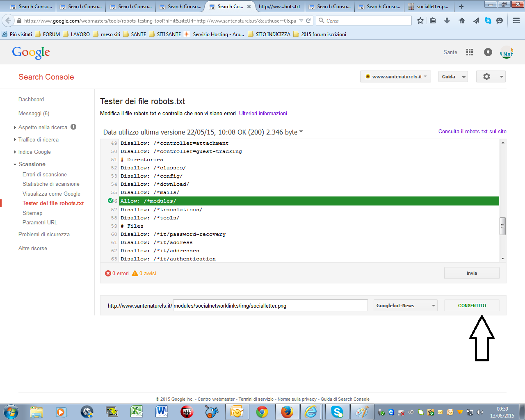Go to the Firefox home page icon

[462, 21]
